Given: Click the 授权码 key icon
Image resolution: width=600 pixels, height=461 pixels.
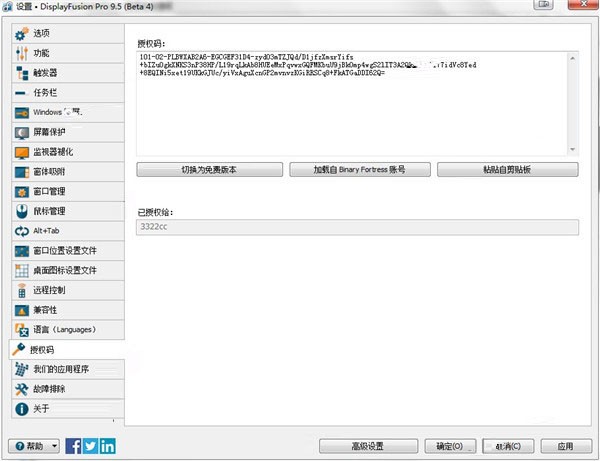Looking at the screenshot, I should coord(18,349).
